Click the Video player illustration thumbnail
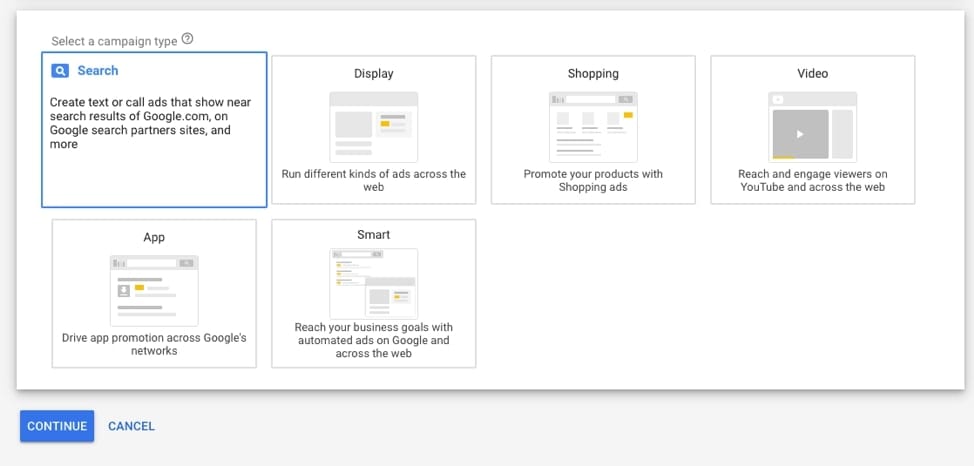The height and width of the screenshot is (466, 974). pyautogui.click(x=812, y=127)
